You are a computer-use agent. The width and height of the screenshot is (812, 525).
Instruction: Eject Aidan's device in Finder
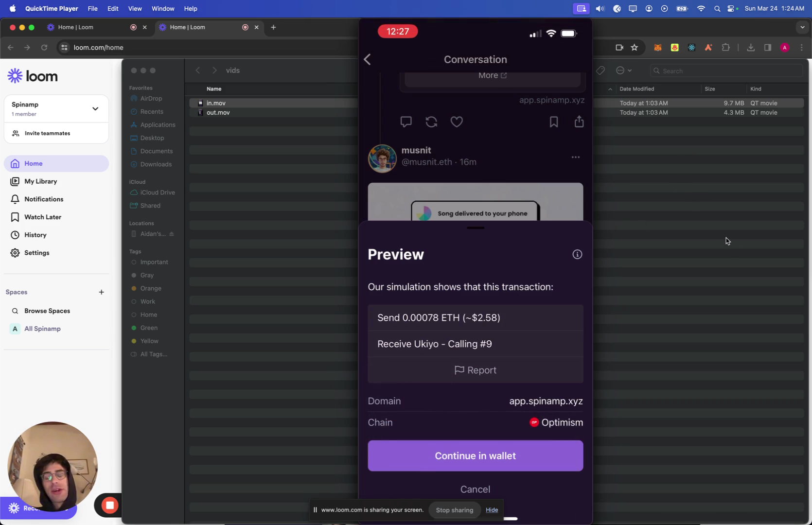(172, 234)
